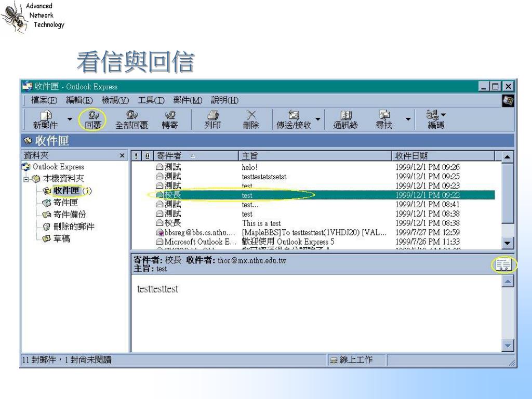Select the 收件匣 inbox folder
Screen dimensions: 532x399
[66, 190]
